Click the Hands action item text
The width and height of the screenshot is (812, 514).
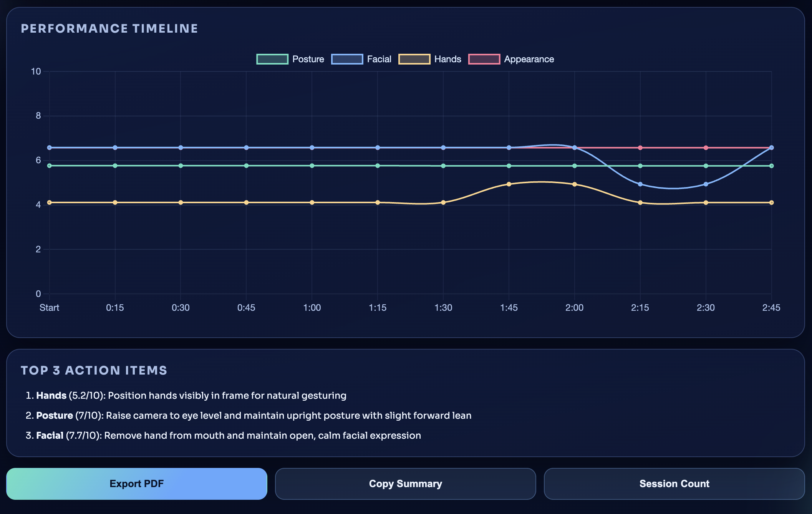191,396
